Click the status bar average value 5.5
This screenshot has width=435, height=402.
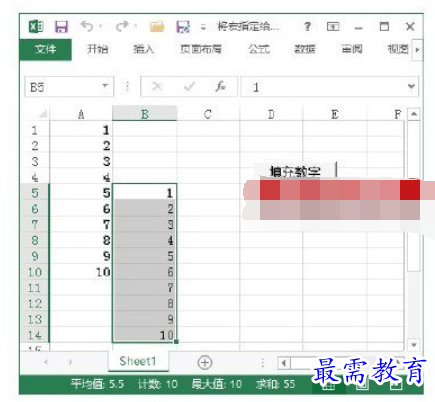pos(97,384)
